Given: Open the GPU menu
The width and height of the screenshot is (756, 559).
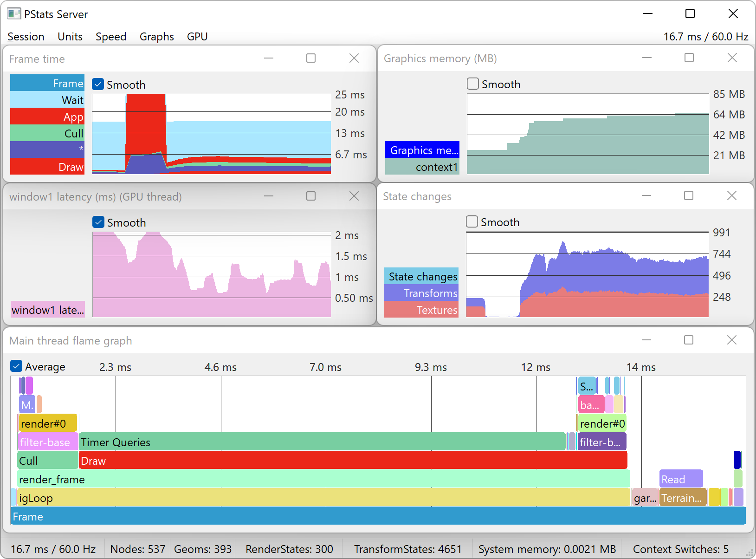Looking at the screenshot, I should 197,37.
